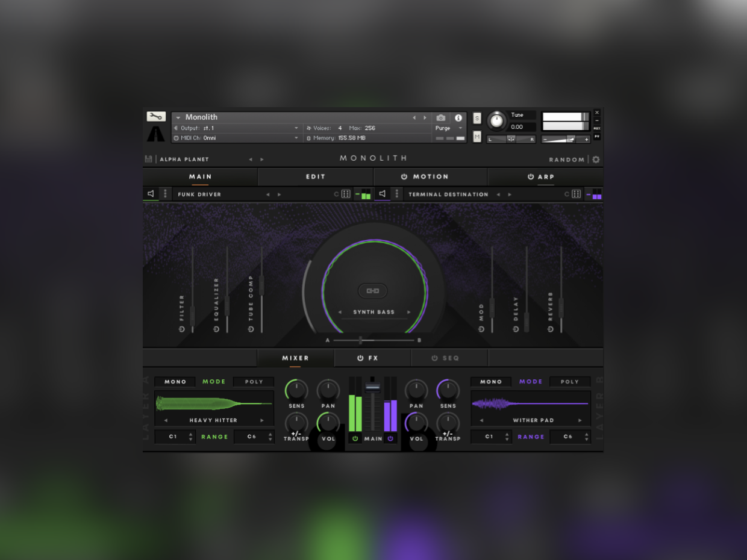
Task: Click the A/B crossfade slider below the dial
Action: click(360, 340)
